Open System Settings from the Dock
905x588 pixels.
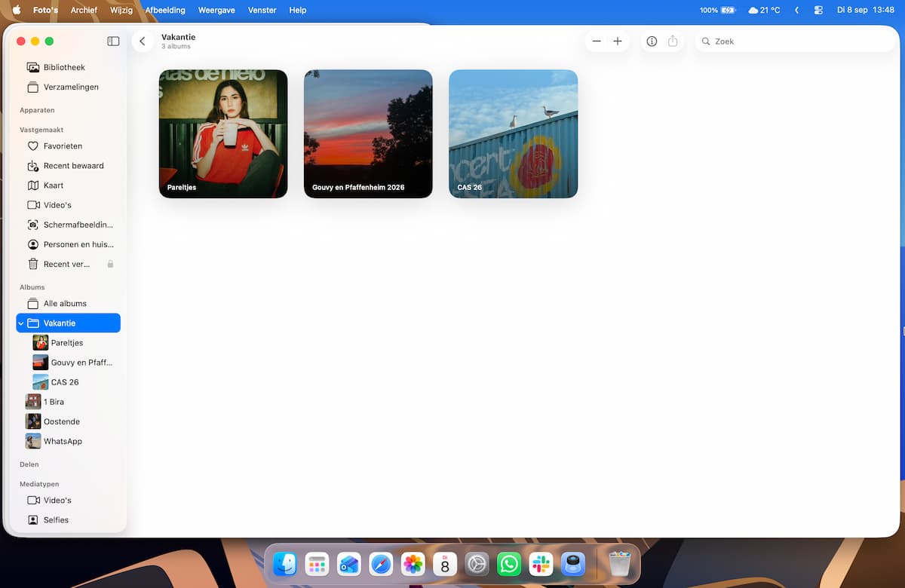477,564
